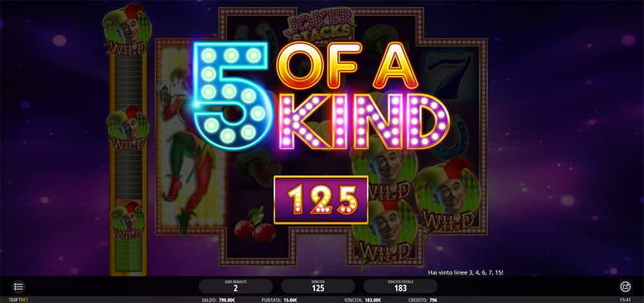Click the bottom Wild joker on left meter
Screen dimensions: 644x303
pos(128,220)
